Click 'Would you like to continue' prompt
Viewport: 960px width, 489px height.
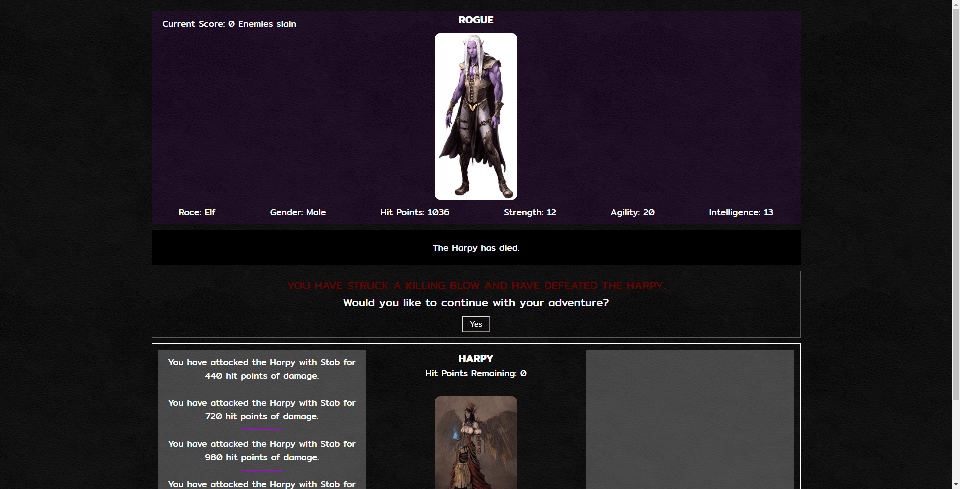(x=476, y=302)
